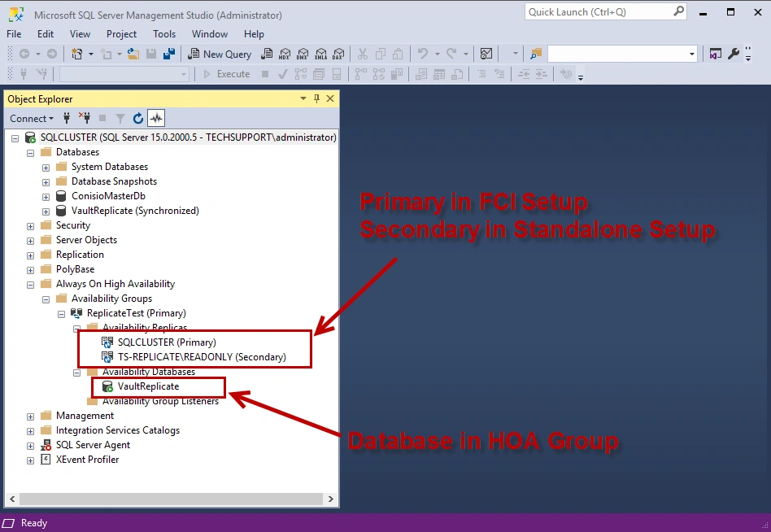The width and height of the screenshot is (771, 532).
Task: Open the Help menu
Action: pyautogui.click(x=254, y=34)
